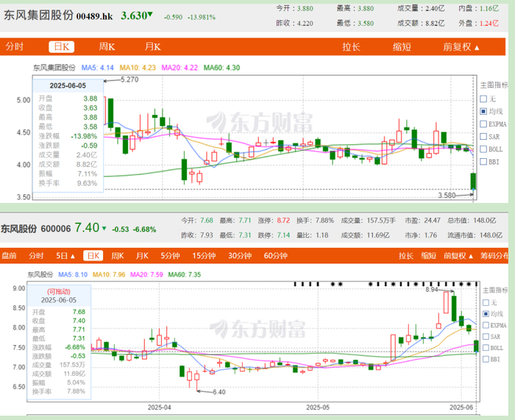Click 换手率 7.88% row in bottom panel
The width and height of the screenshot is (515, 420).
pos(58,391)
